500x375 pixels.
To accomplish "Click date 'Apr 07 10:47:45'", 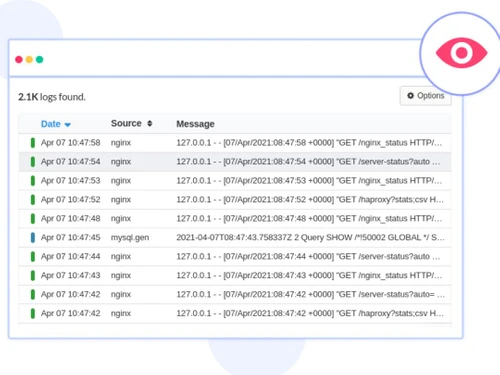I will [71, 238].
